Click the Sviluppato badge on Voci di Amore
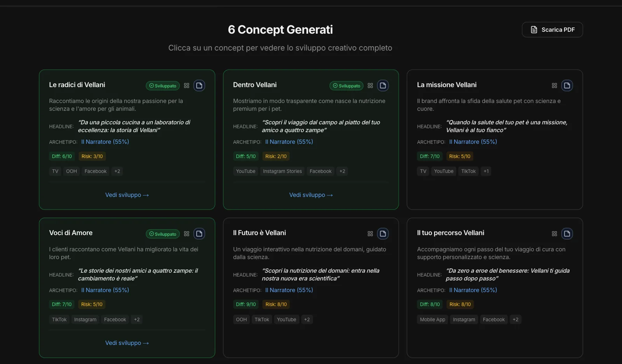This screenshot has width=622, height=364. click(x=162, y=234)
